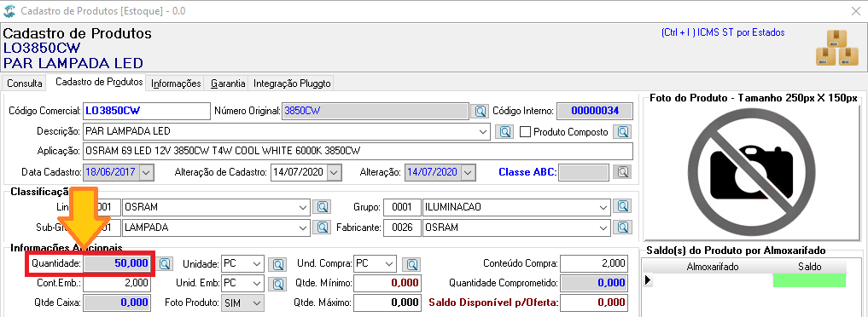868x317 pixels.
Task: Click the search icon next to Produto Composto
Action: tap(623, 132)
